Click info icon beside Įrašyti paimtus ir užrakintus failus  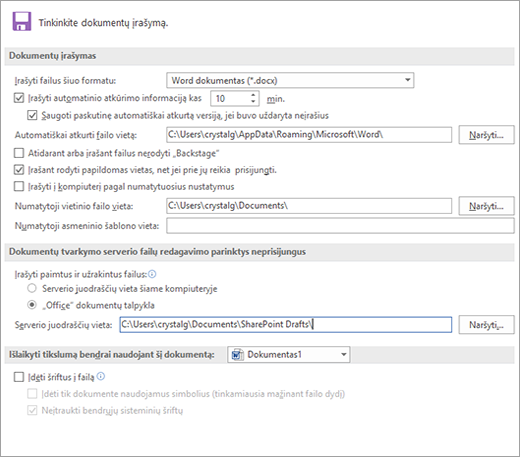[x=152, y=274]
